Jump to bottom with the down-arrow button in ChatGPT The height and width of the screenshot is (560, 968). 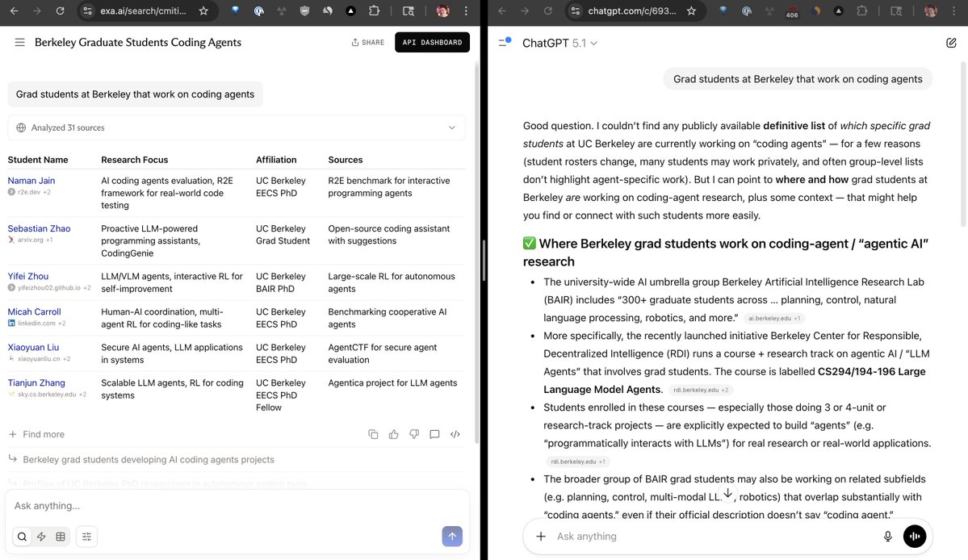click(728, 493)
